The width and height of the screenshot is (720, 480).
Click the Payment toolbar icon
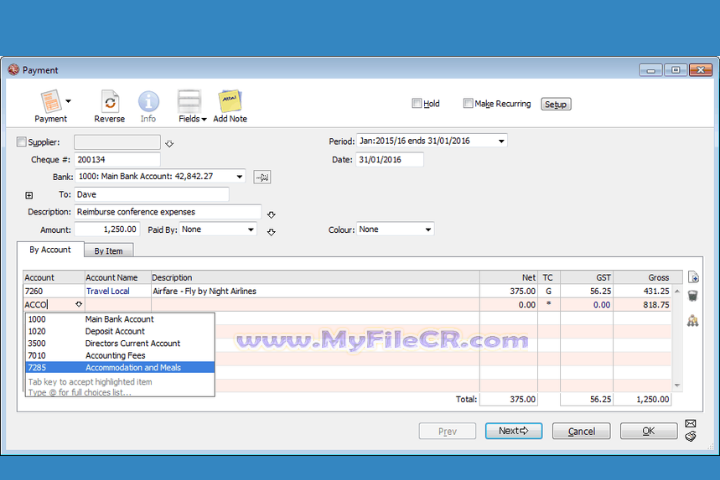coord(51,106)
